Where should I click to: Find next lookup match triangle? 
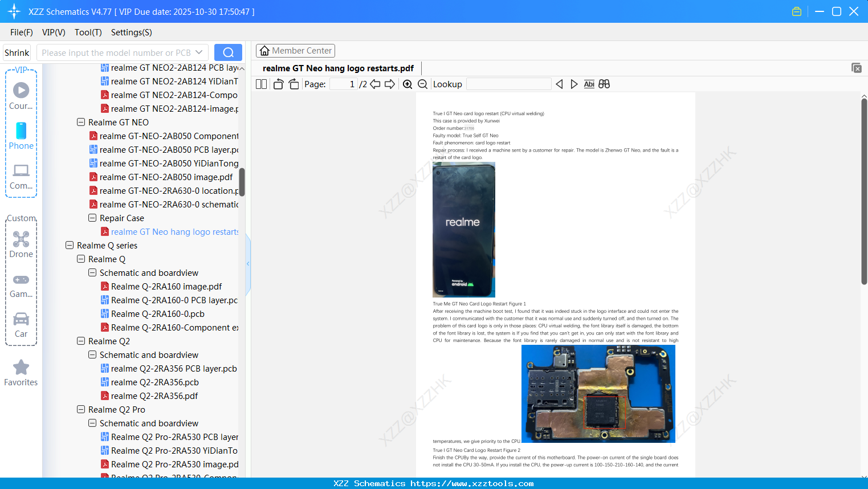coord(574,84)
